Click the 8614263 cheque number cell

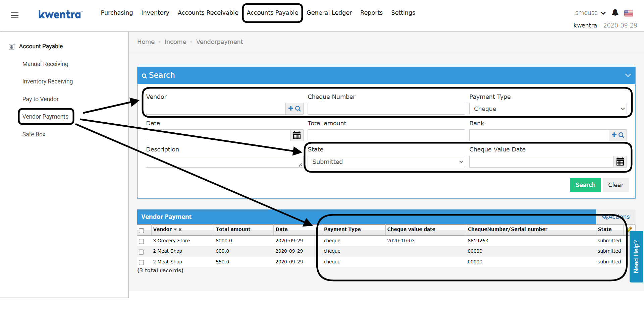tap(478, 241)
